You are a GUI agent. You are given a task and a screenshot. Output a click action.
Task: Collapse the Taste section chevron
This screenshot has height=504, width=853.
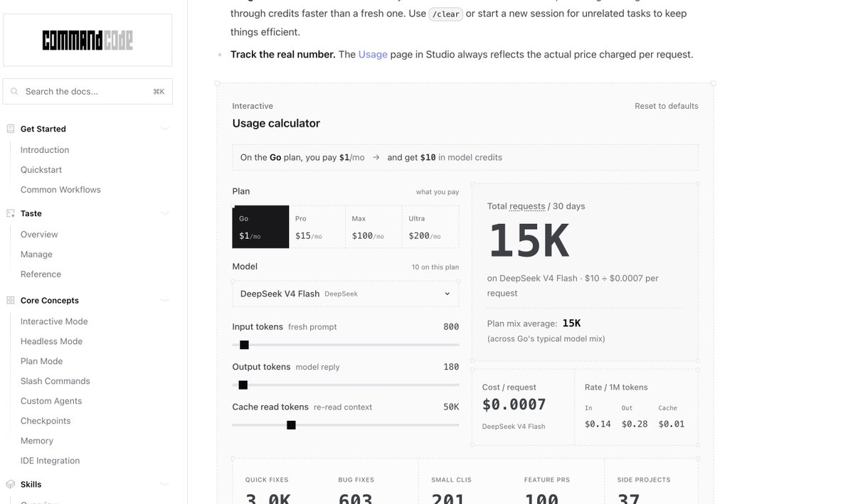(x=165, y=213)
